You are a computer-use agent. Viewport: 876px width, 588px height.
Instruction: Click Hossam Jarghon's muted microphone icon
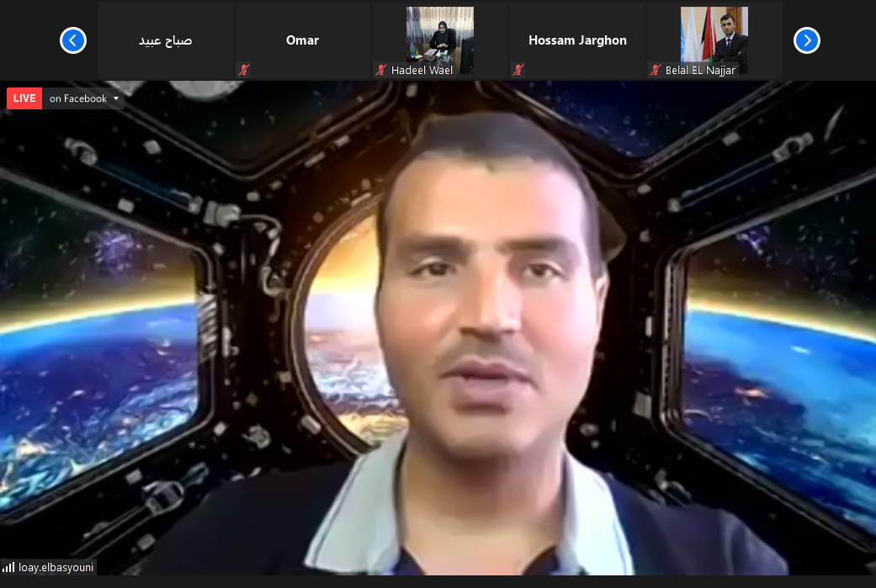518,71
